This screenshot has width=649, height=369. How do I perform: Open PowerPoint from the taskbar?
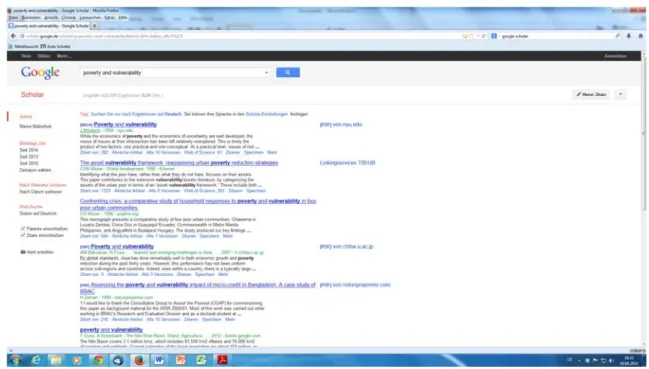[180, 360]
